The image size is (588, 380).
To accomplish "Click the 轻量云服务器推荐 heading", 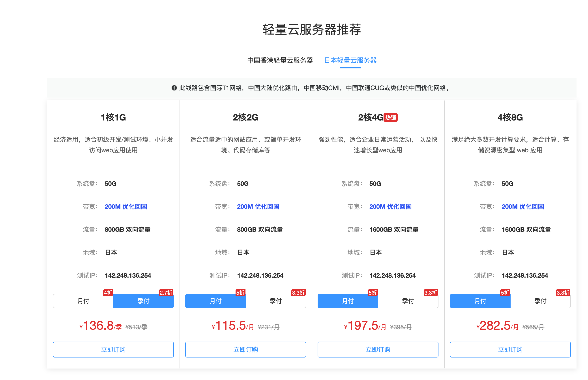I will [x=312, y=30].
